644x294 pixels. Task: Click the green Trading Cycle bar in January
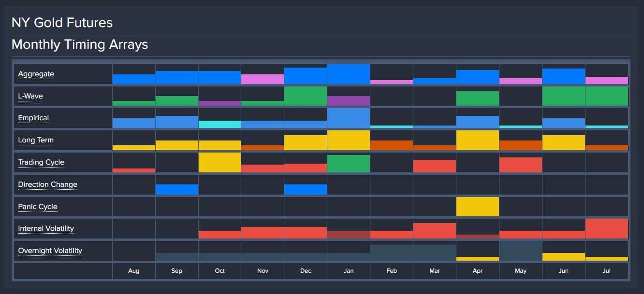tap(349, 164)
